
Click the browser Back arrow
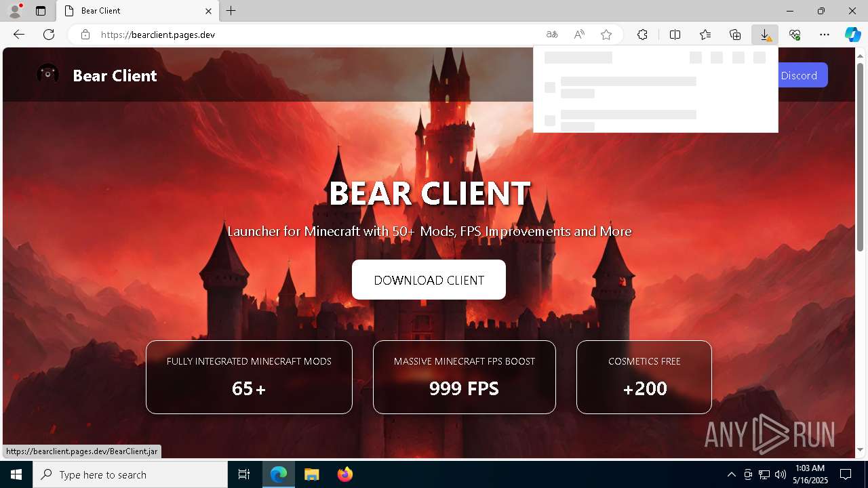(19, 35)
